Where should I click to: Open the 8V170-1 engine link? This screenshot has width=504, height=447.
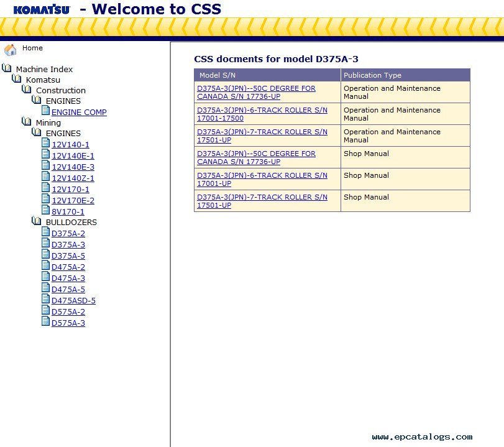click(68, 212)
